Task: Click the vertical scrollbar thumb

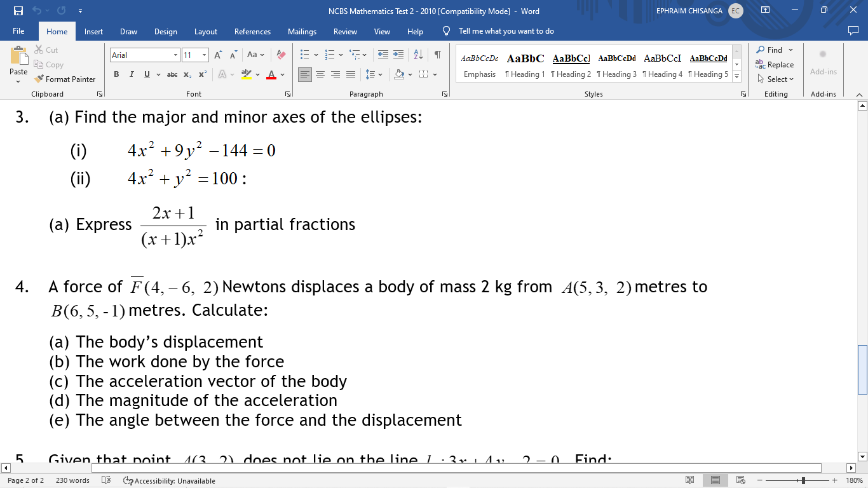Action: click(862, 370)
